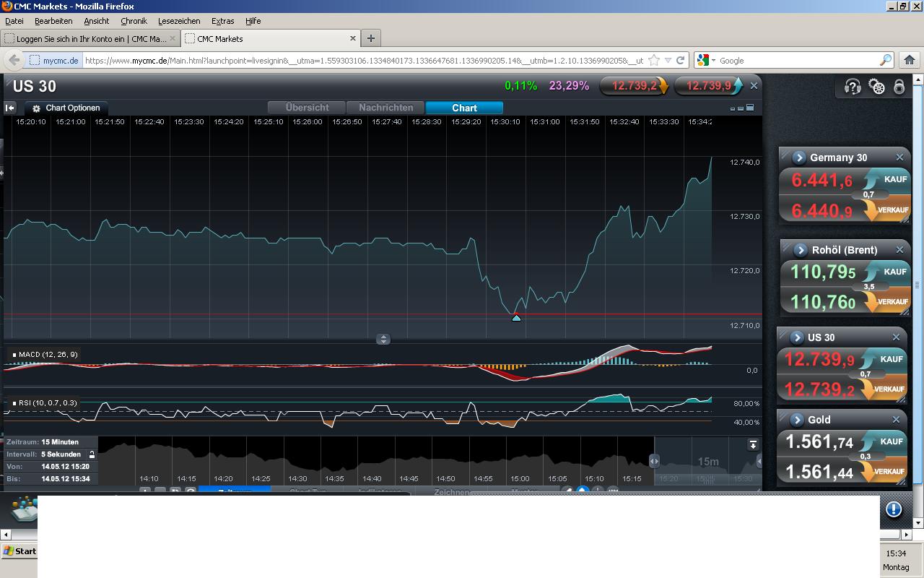This screenshot has width=924, height=578.
Task: Switch to the Nachrichten tab
Action: [x=385, y=108]
